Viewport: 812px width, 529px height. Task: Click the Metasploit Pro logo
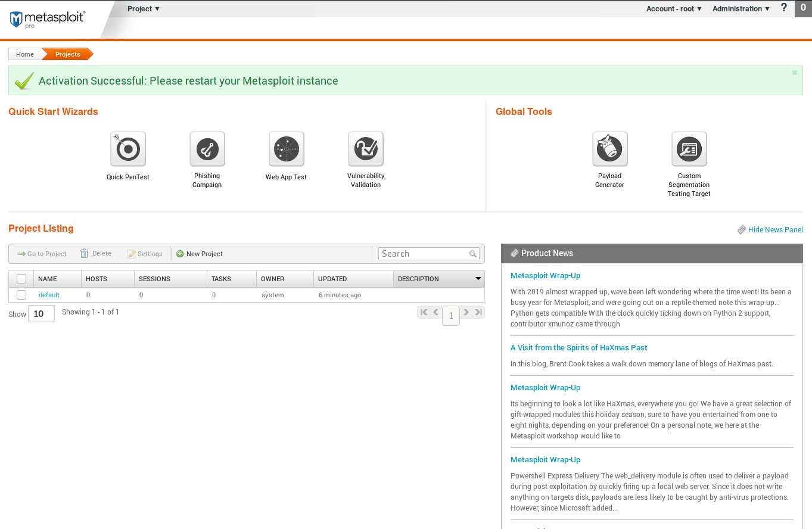coord(47,19)
